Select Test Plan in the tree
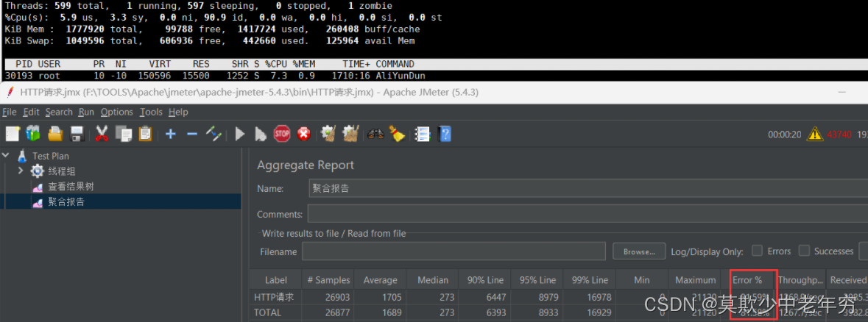The width and height of the screenshot is (868, 322). [x=50, y=156]
